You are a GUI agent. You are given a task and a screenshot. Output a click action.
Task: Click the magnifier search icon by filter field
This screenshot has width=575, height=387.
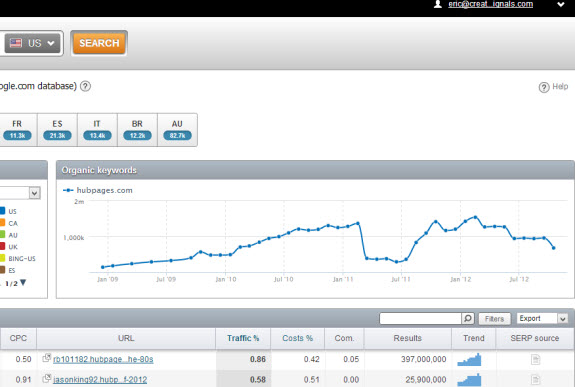coord(468,318)
